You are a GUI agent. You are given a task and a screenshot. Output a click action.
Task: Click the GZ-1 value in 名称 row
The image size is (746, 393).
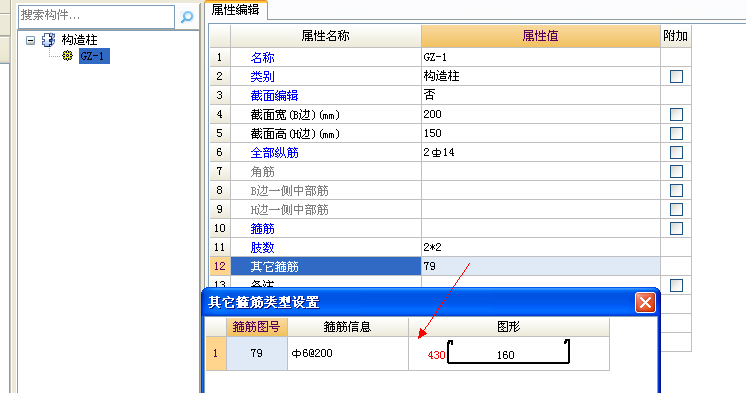pyautogui.click(x=435, y=57)
